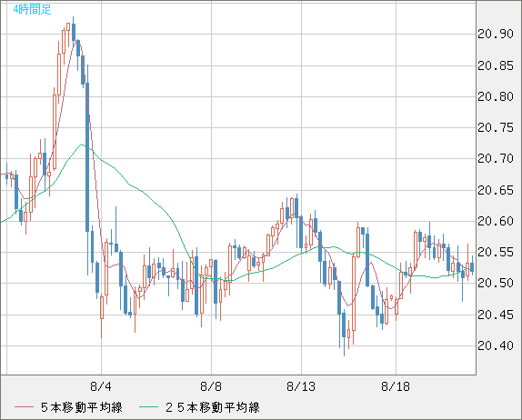Screen dimensions: 522x420
Task: Click the 20.55 price axis label
Action: click(x=496, y=252)
